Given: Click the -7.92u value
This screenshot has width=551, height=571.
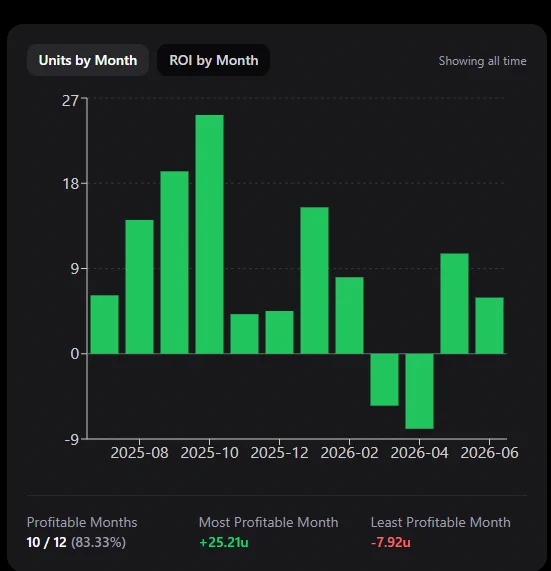Looking at the screenshot, I should click(391, 542).
